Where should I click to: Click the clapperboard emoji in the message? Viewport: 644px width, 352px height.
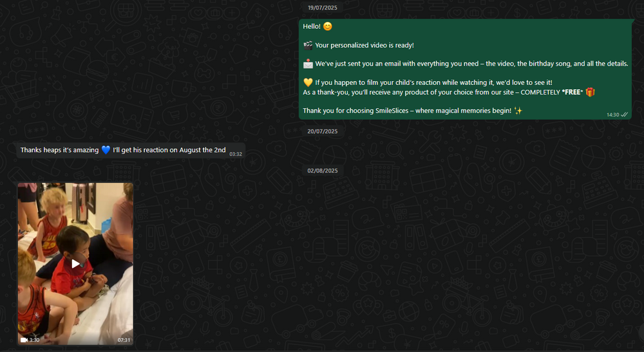(308, 45)
